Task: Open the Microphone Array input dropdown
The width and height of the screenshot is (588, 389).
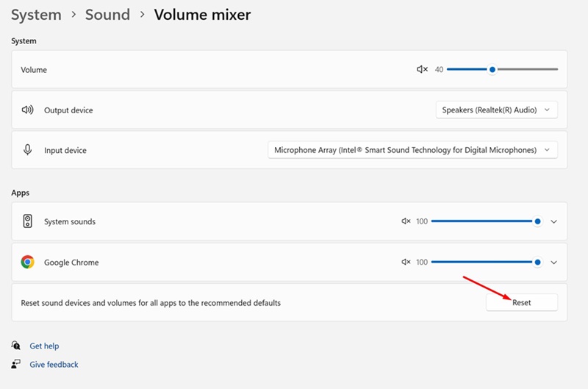Action: pyautogui.click(x=412, y=150)
